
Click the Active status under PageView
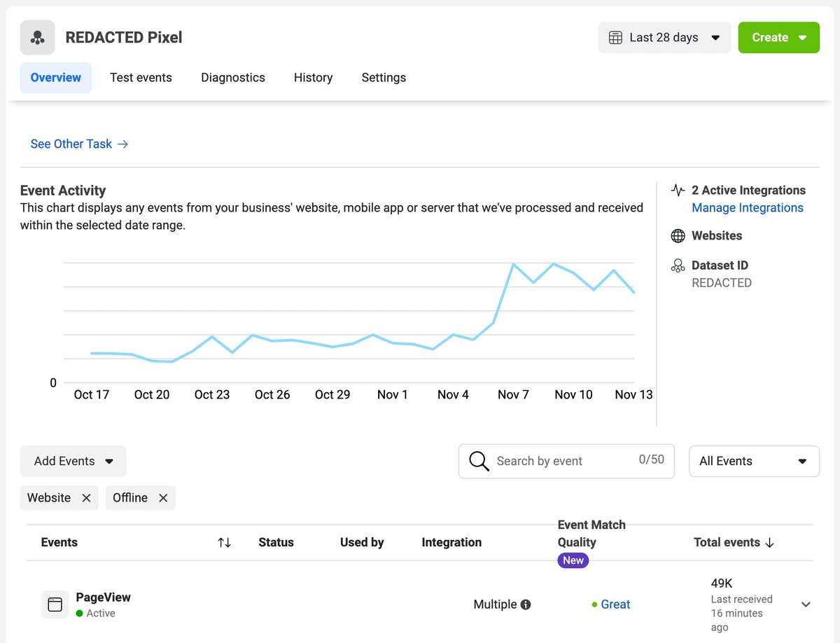(96, 614)
